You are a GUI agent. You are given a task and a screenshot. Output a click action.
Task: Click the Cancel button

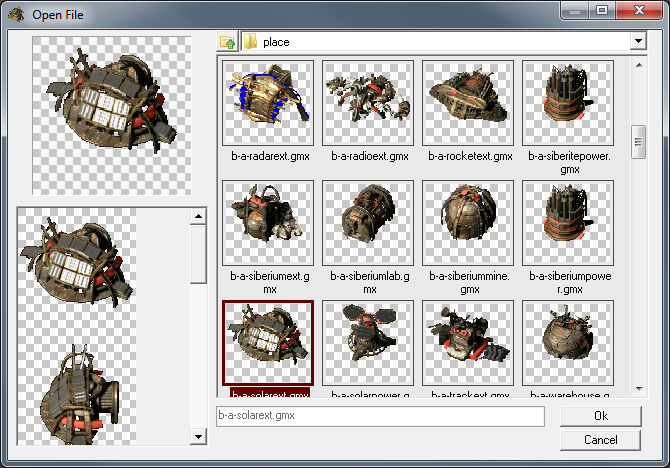point(601,440)
